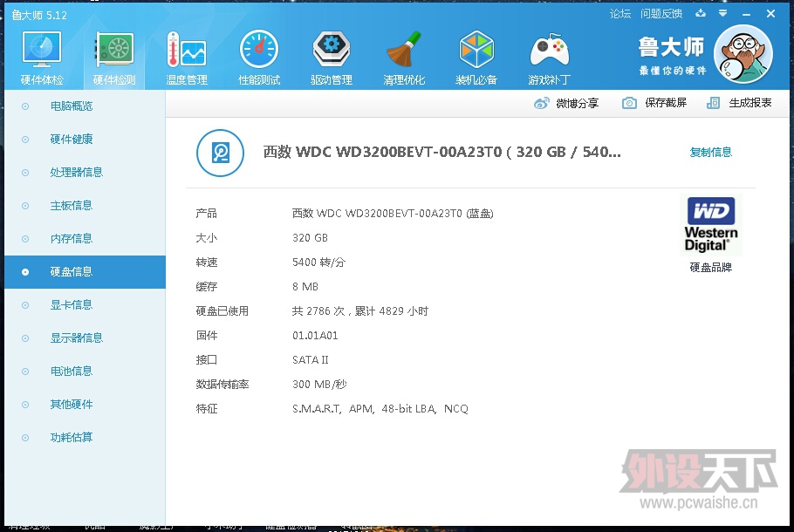Click the Western Digital brand logo
The image size is (794, 532).
point(710,225)
